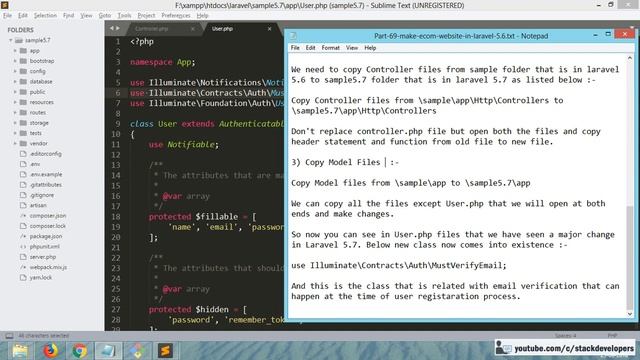640x360 pixels.
Task: Close the User.php tab
Action: tap(269, 29)
